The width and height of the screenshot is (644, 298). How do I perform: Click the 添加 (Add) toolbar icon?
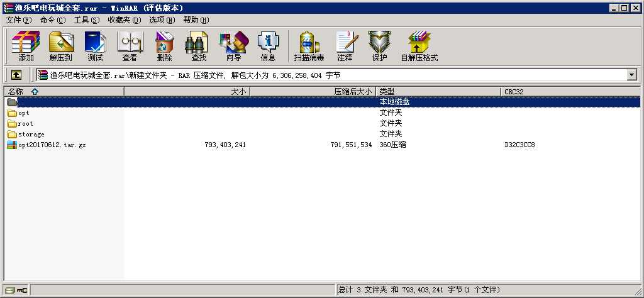coord(25,45)
